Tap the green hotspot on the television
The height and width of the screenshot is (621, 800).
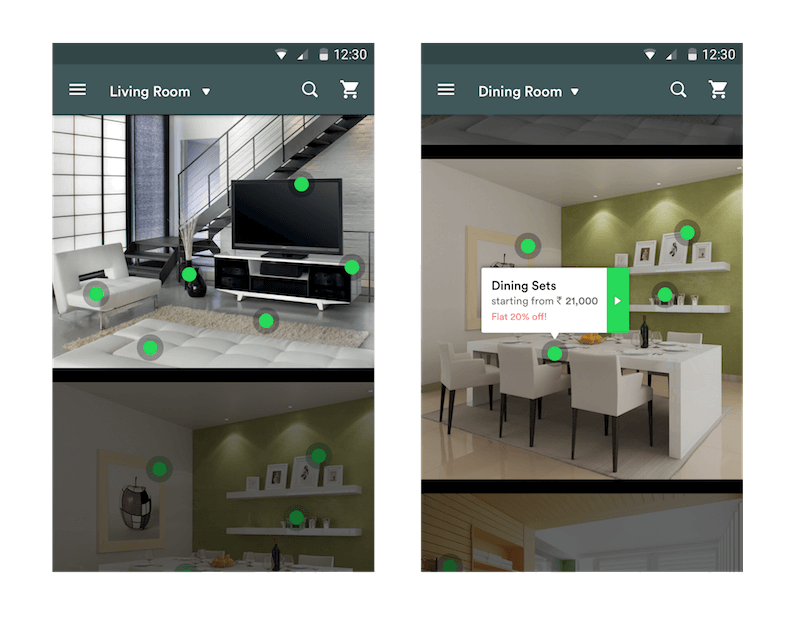click(301, 184)
